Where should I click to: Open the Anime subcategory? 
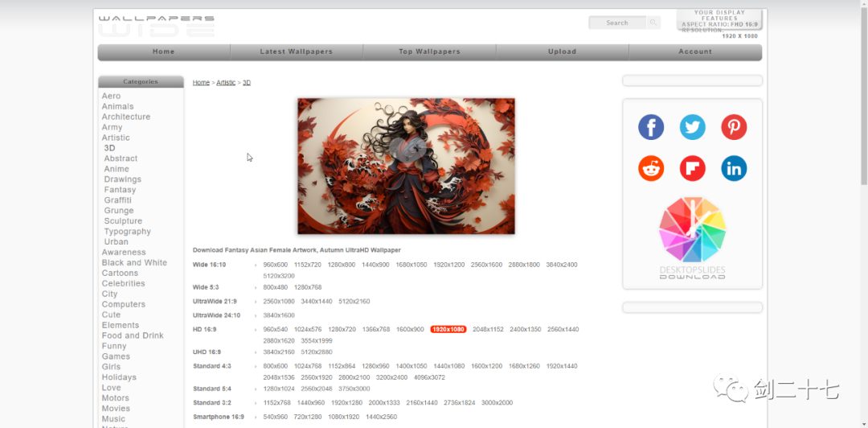tap(117, 169)
